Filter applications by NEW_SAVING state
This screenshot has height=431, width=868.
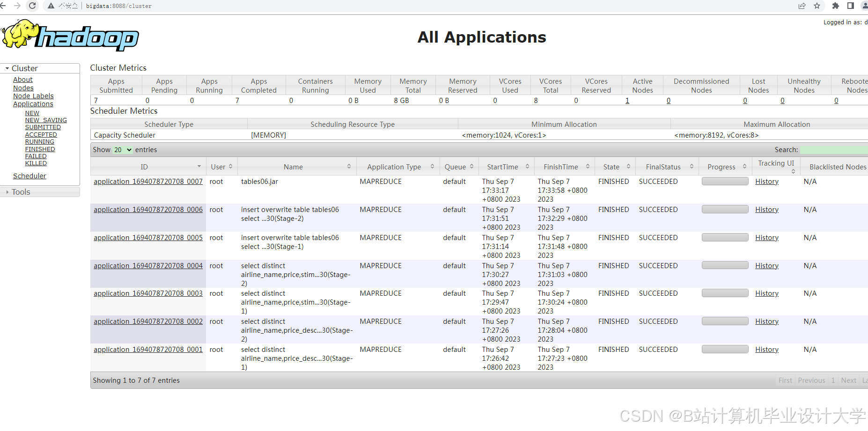click(46, 120)
